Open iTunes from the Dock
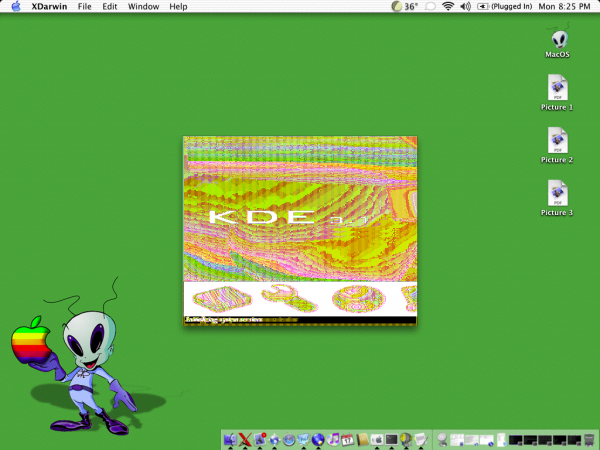The width and height of the screenshot is (600, 450). pos(333,439)
